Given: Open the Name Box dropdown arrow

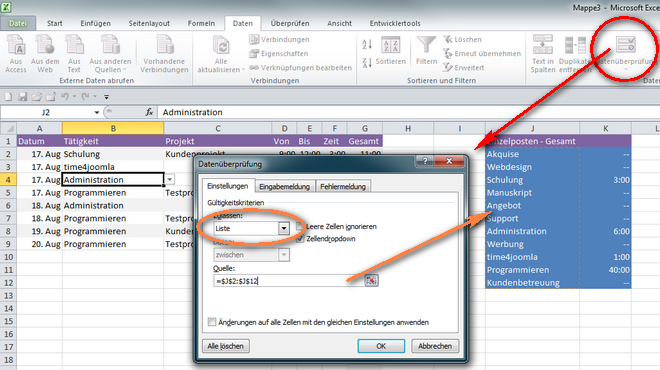Looking at the screenshot, I should click(97, 112).
